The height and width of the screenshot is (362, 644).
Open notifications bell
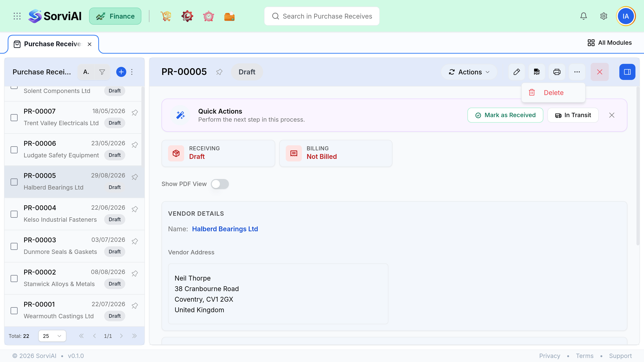[x=583, y=16]
